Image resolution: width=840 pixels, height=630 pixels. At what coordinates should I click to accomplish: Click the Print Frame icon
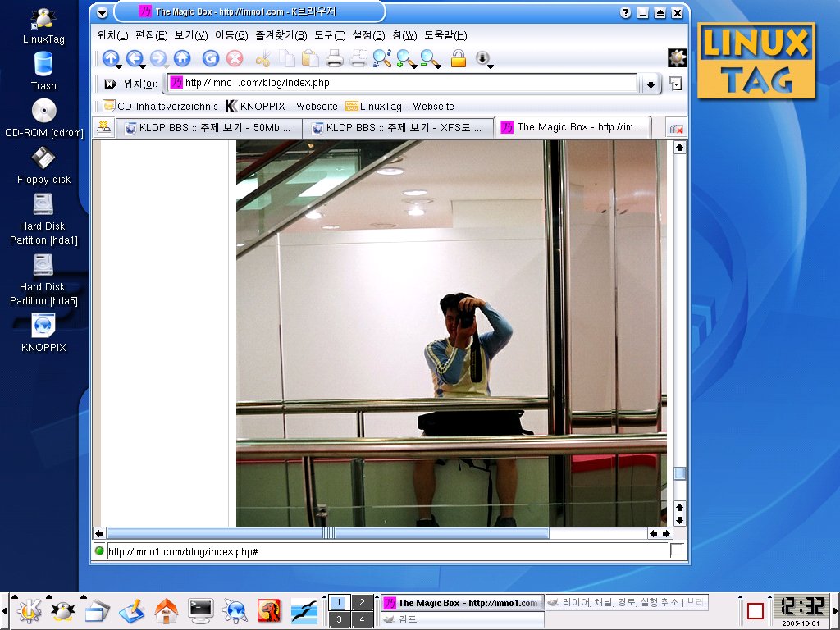[358, 58]
